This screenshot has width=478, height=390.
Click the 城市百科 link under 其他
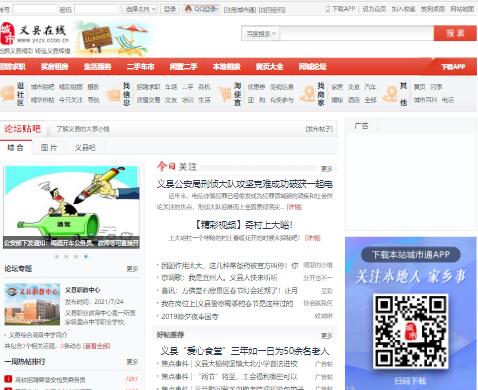(425, 100)
